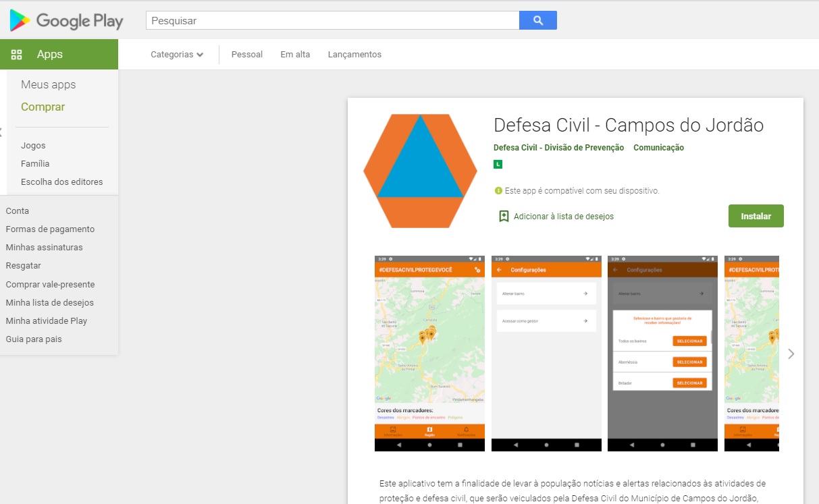Collapse the sidebar with left edge arrow
Image resolution: width=819 pixels, height=504 pixels.
click(1, 132)
